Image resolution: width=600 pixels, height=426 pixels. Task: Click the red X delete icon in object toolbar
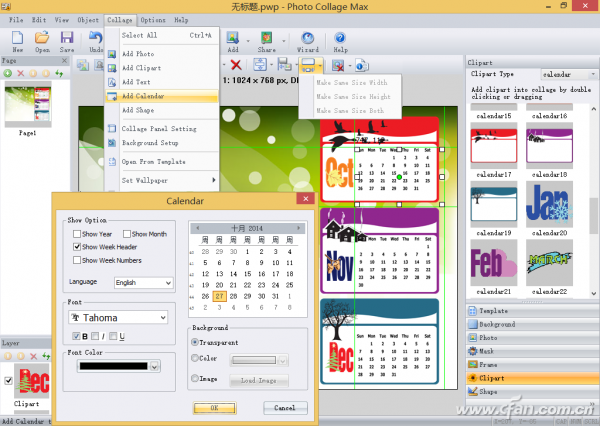pyautogui.click(x=236, y=65)
